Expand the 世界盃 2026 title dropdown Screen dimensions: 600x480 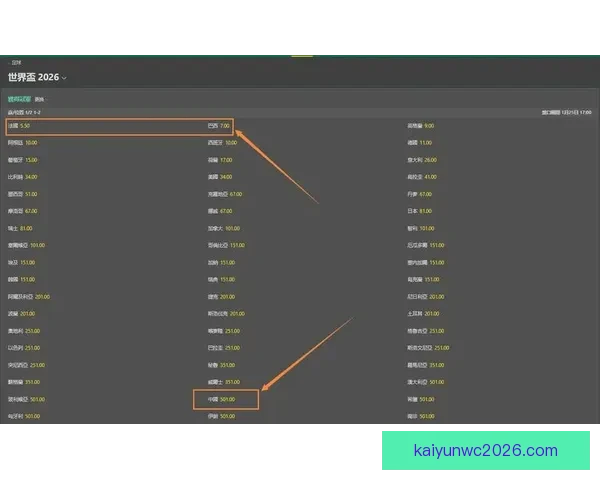64,77
